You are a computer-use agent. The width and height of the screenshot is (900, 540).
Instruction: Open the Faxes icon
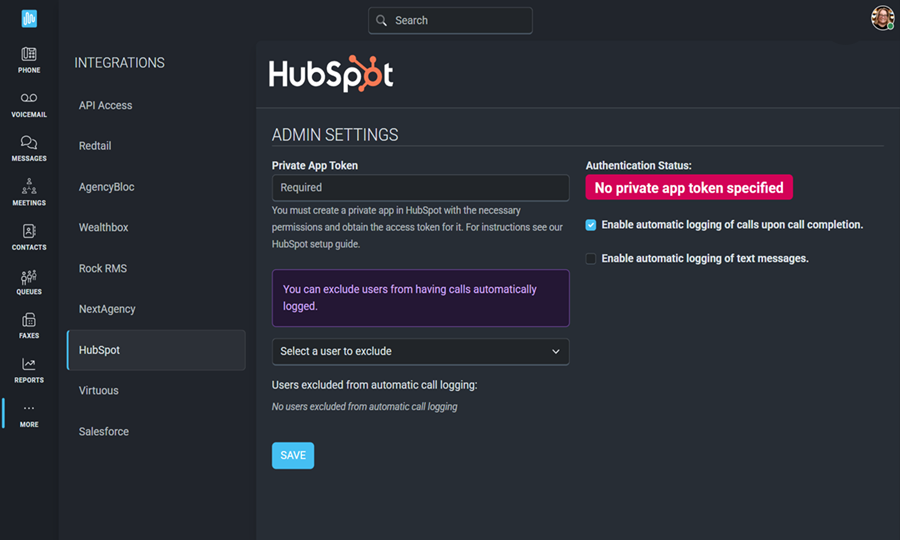(29, 321)
